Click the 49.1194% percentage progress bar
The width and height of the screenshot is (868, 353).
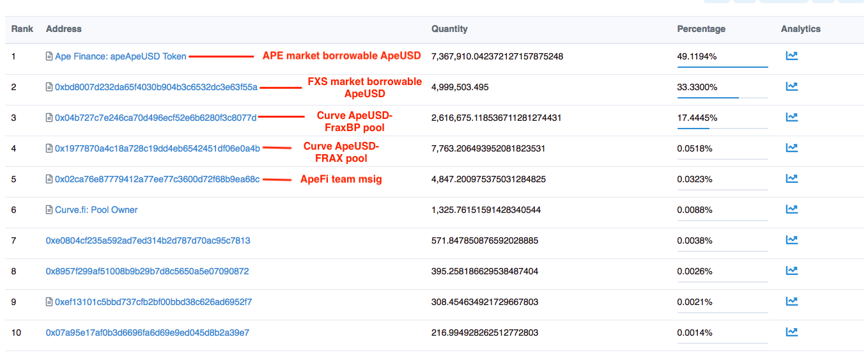coord(722,67)
